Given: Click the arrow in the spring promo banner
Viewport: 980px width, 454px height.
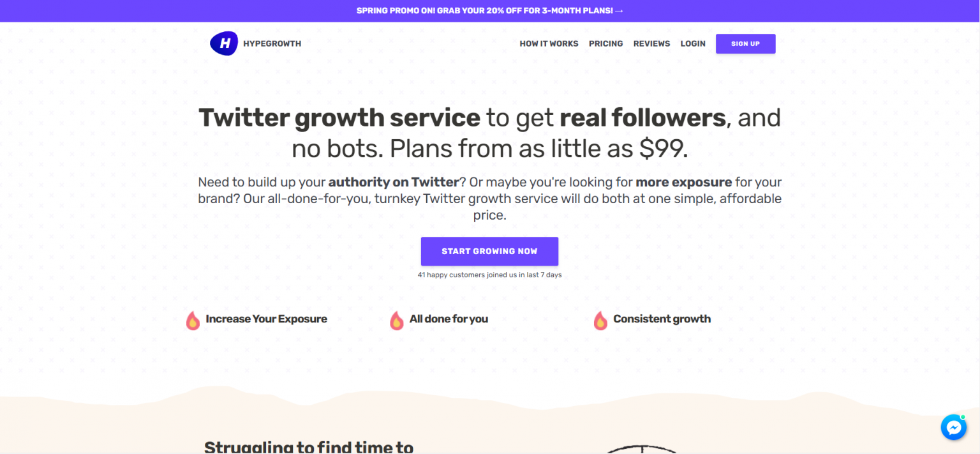Looking at the screenshot, I should [620, 11].
